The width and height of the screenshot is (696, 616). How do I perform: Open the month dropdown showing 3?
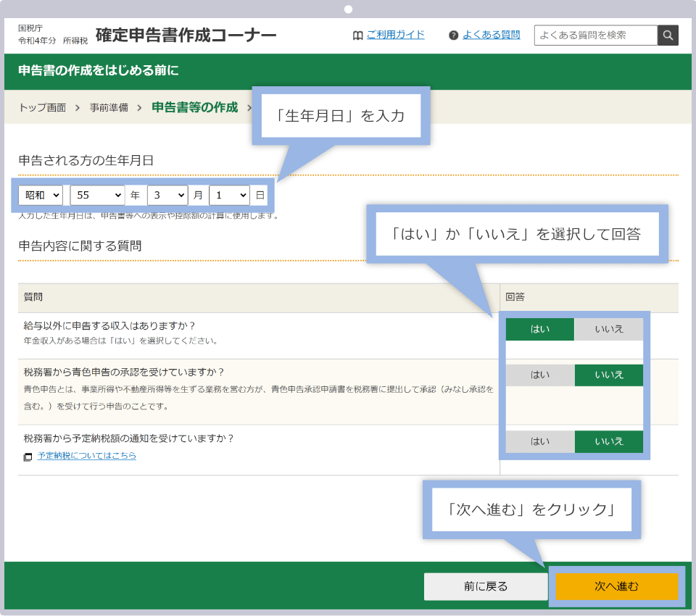pos(167,195)
